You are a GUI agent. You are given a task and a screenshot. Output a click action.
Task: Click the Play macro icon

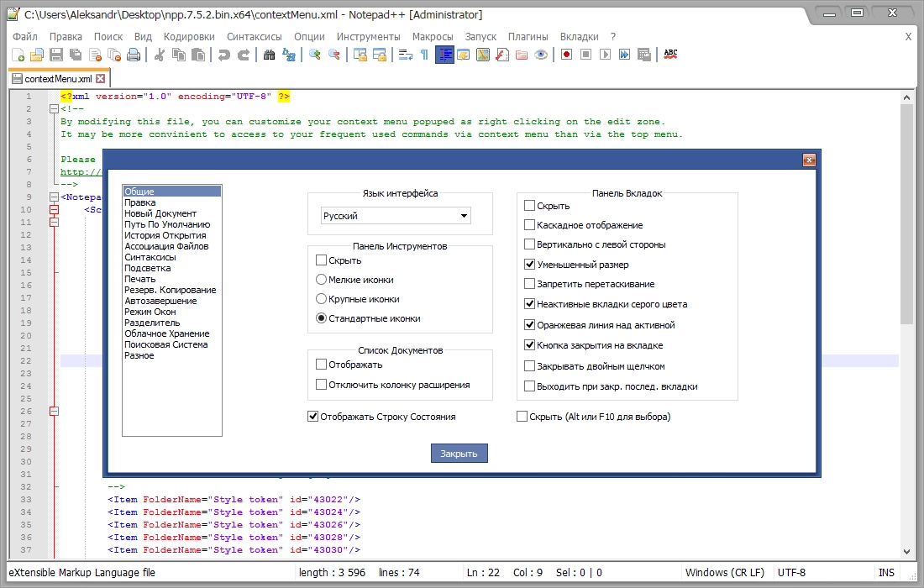pyautogui.click(x=605, y=55)
